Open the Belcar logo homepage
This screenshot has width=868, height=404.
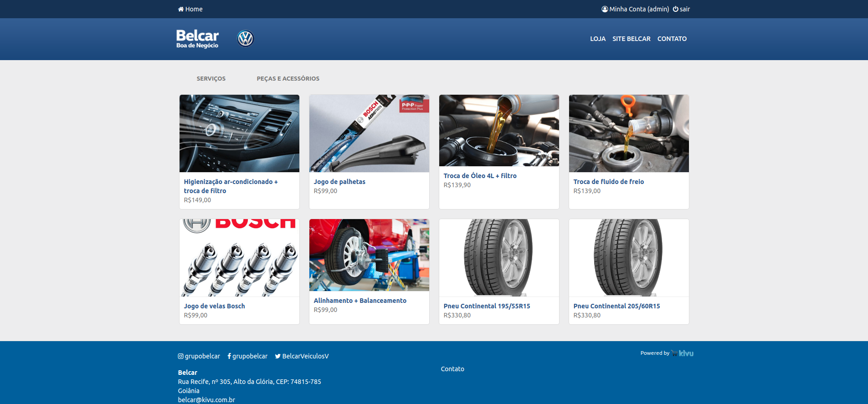coord(197,39)
